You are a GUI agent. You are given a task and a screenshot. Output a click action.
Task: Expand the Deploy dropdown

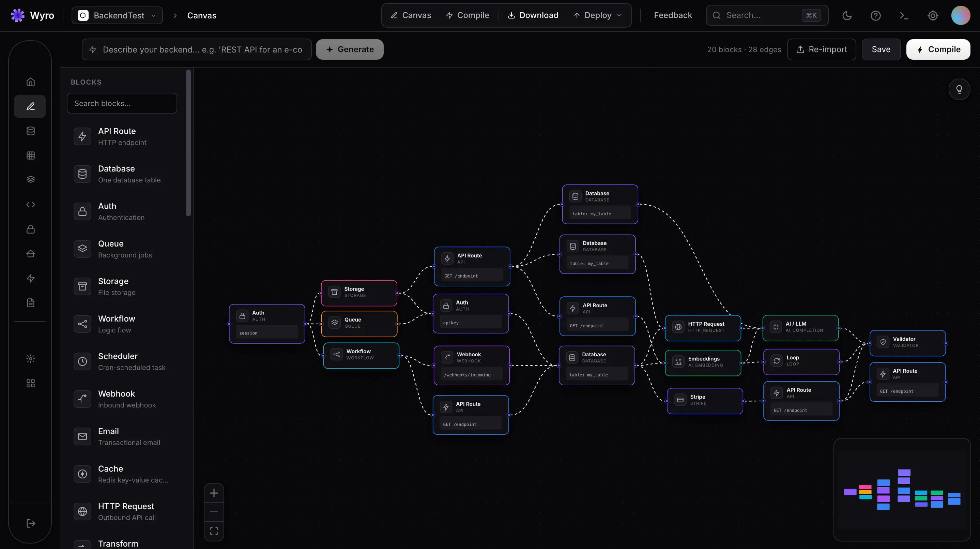click(x=598, y=16)
